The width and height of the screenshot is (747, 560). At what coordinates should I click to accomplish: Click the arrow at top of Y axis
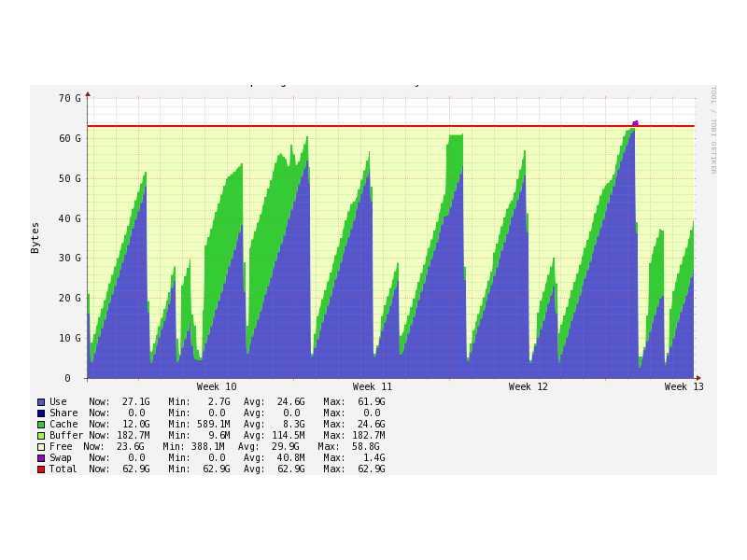(x=88, y=93)
